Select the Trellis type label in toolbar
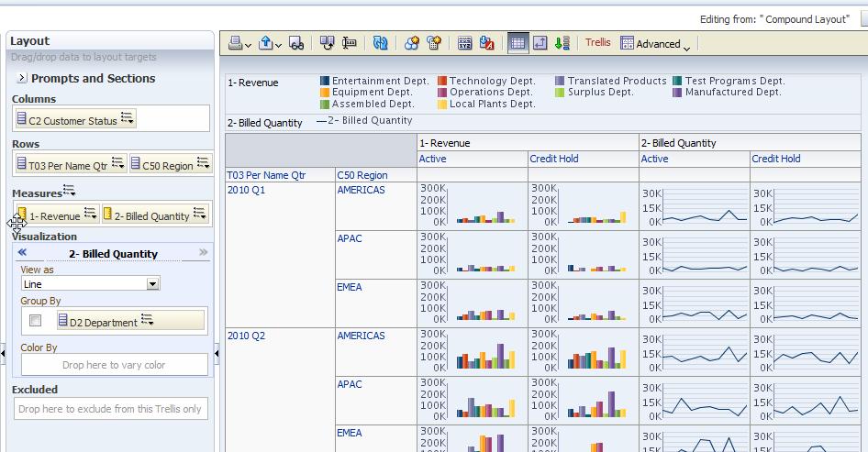The height and width of the screenshot is (452, 868). point(598,42)
